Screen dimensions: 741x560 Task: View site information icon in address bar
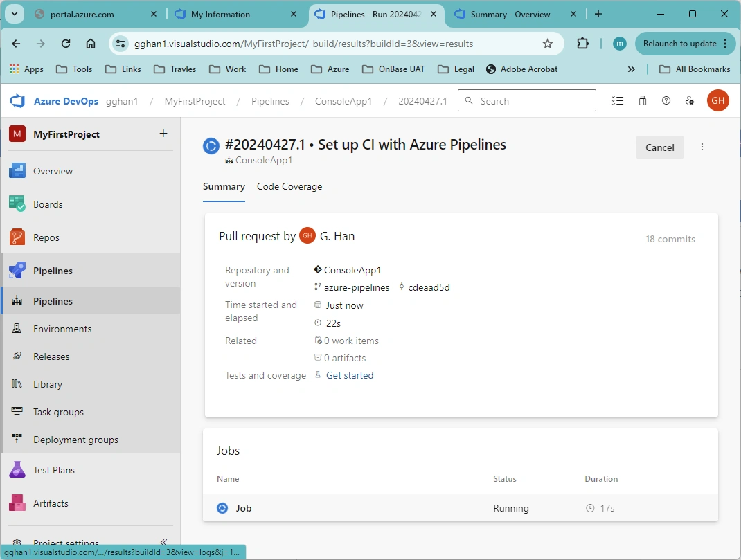coord(120,44)
